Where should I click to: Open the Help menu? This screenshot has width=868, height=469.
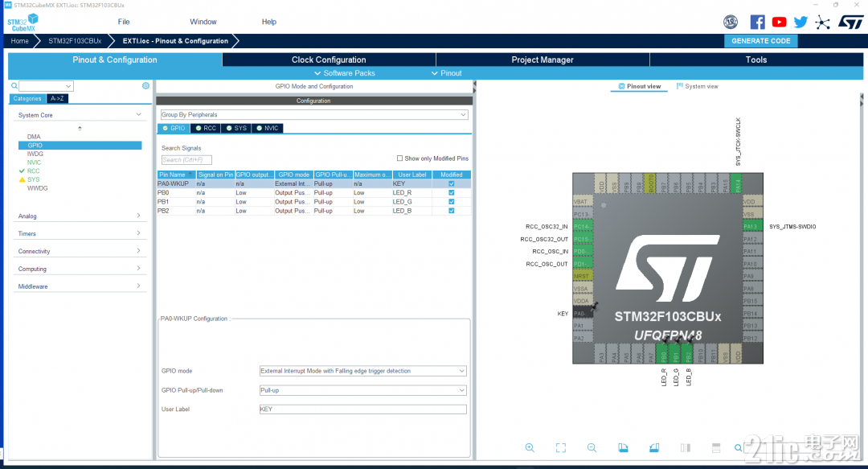pyautogui.click(x=269, y=22)
